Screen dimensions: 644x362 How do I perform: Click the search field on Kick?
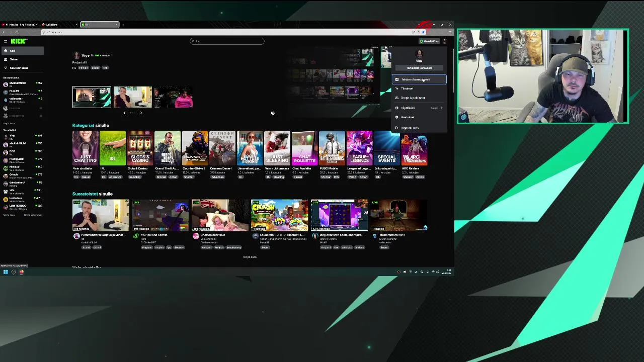(227, 41)
